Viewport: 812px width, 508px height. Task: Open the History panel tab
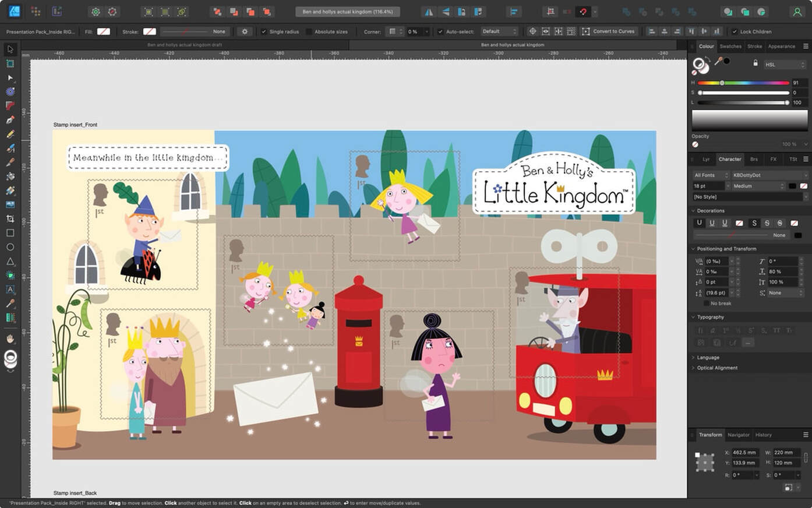[x=763, y=435]
